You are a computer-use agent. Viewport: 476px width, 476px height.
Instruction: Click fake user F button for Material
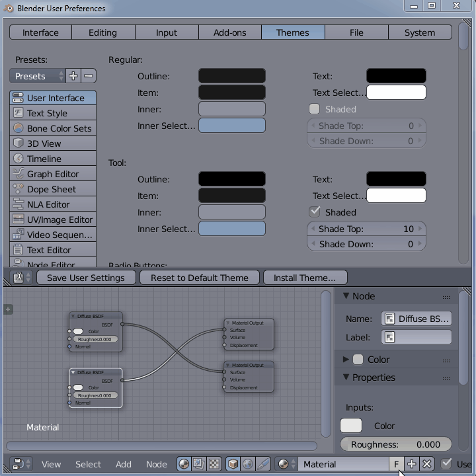tap(396, 464)
